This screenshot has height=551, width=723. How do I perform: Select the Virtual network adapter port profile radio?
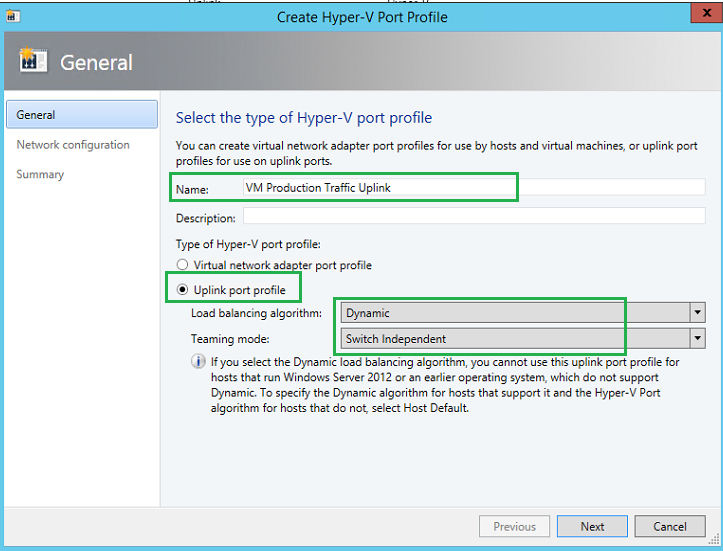click(x=183, y=265)
